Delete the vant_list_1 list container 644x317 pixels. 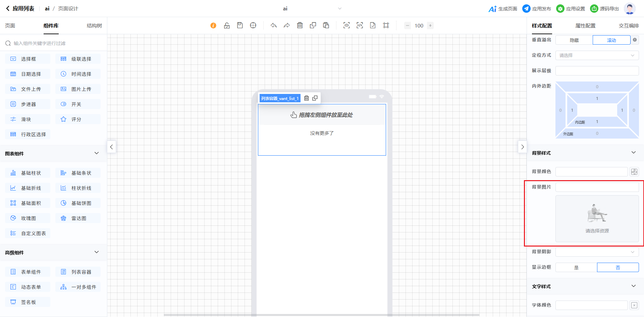click(306, 98)
